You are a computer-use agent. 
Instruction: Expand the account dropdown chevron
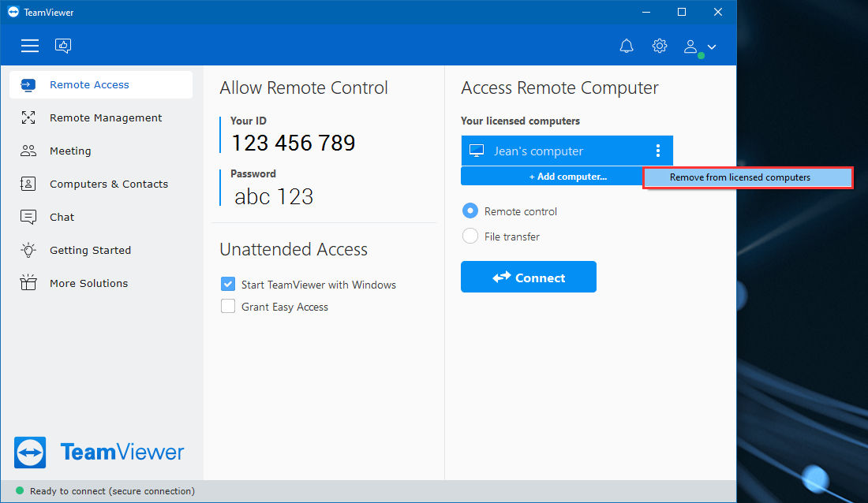(712, 47)
